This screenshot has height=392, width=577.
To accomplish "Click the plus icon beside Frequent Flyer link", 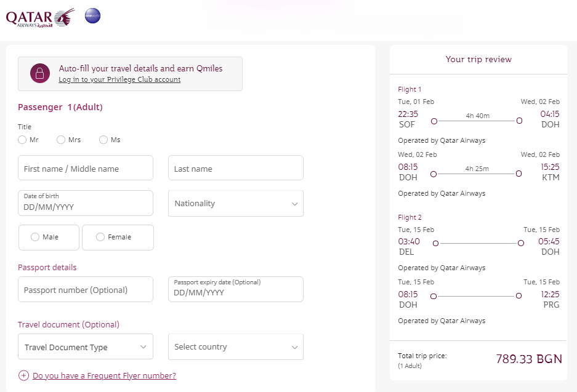I will tap(23, 375).
